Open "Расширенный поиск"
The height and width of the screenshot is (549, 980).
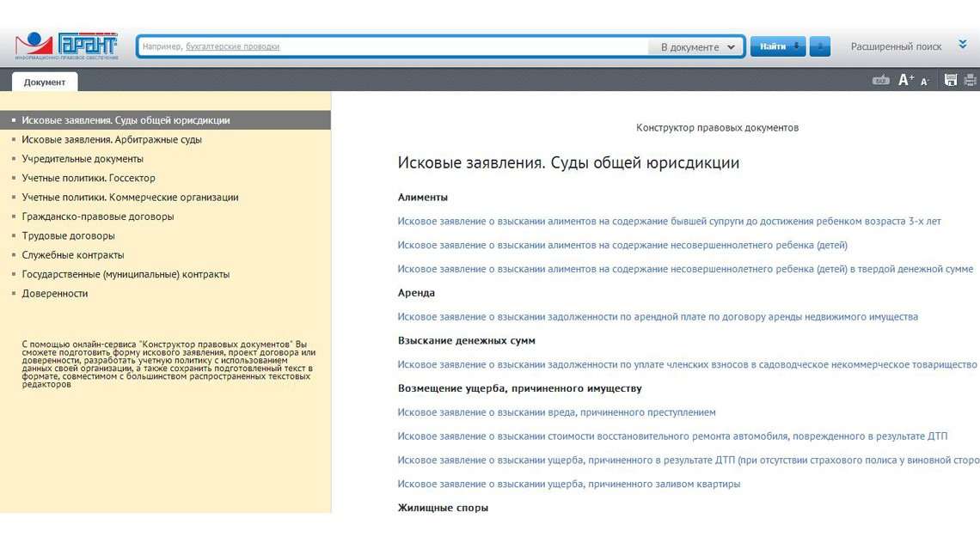point(896,47)
